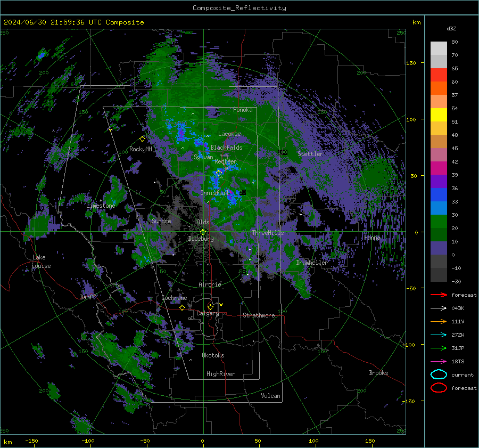This screenshot has height=448, width=479.
Task: Click the white 04DK arrow icon
Action: coord(439,308)
